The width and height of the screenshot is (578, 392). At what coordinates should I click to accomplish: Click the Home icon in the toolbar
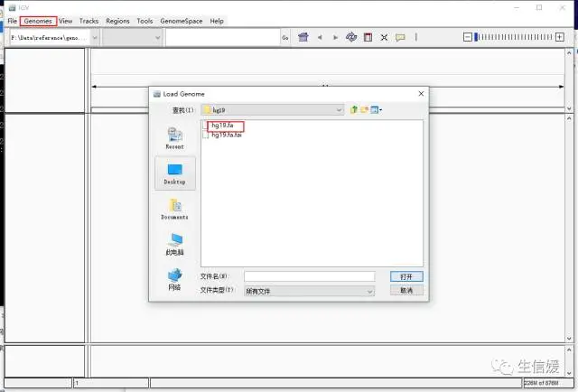click(x=303, y=37)
